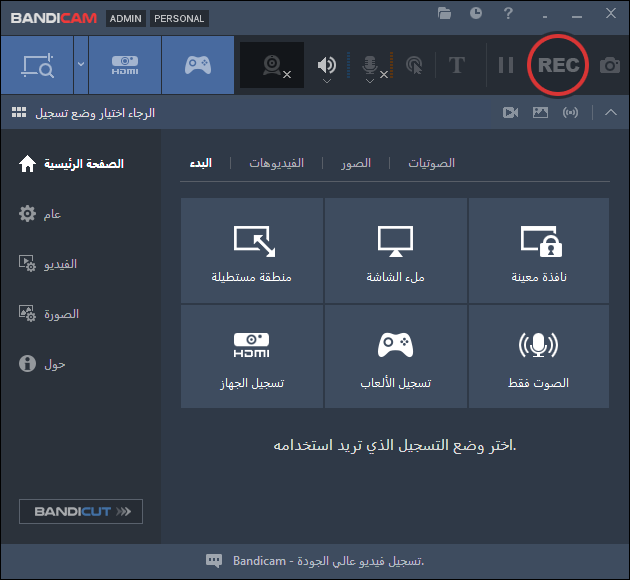Viewport: 630px width, 580px height.
Task: Toggle the mouse click effect icon
Action: click(x=414, y=65)
